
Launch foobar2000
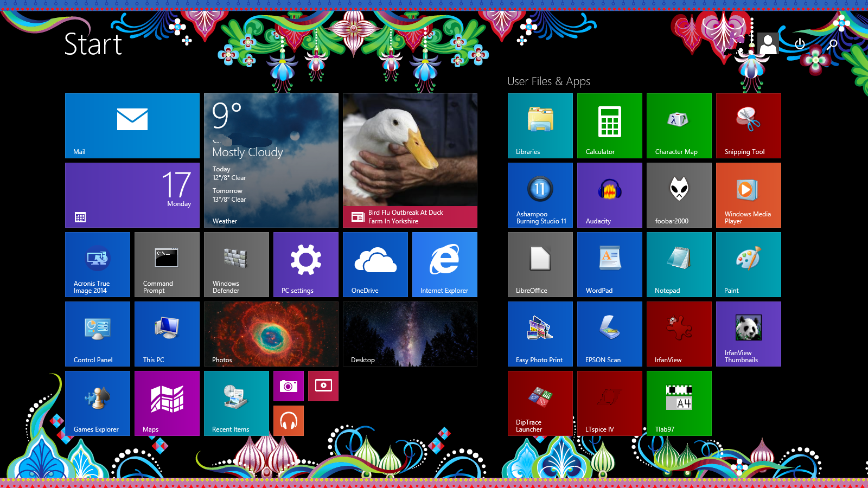point(679,195)
